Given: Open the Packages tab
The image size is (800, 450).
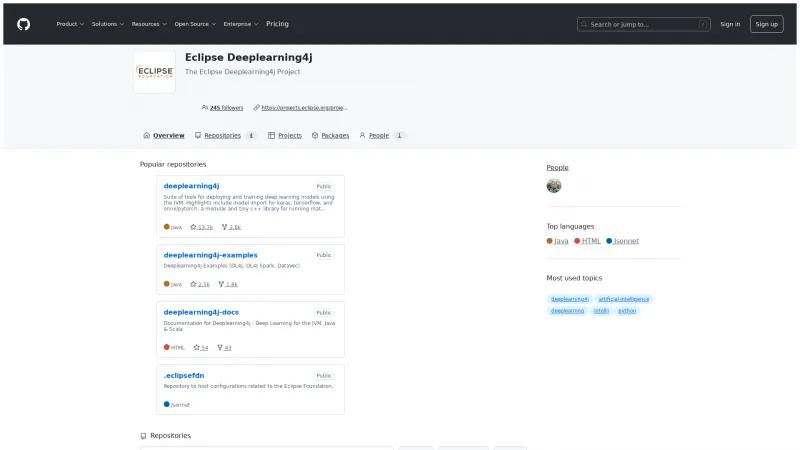Looking at the screenshot, I should coord(331,135).
